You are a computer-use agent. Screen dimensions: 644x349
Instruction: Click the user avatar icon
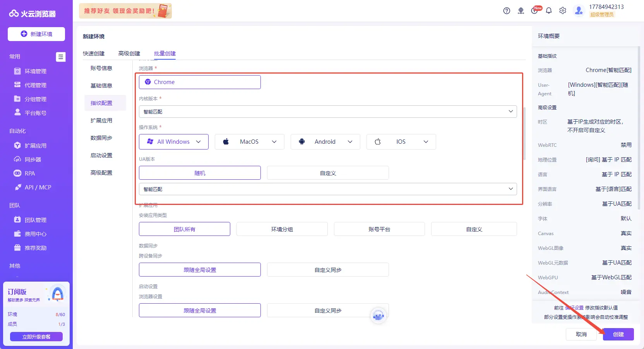579,11
